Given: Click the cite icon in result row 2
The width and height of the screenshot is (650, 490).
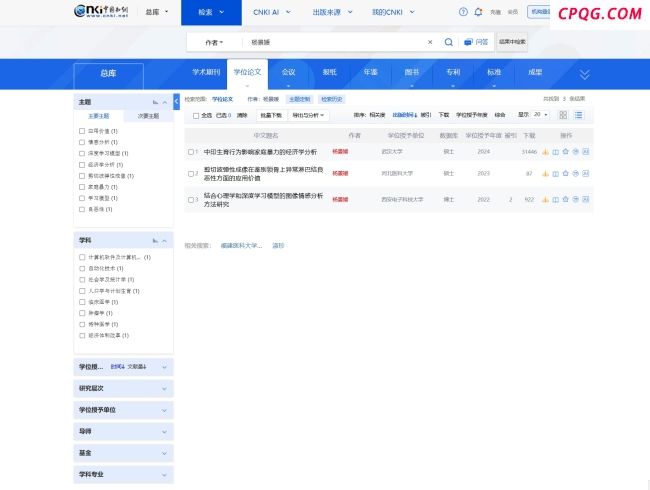Looking at the screenshot, I should pos(575,174).
